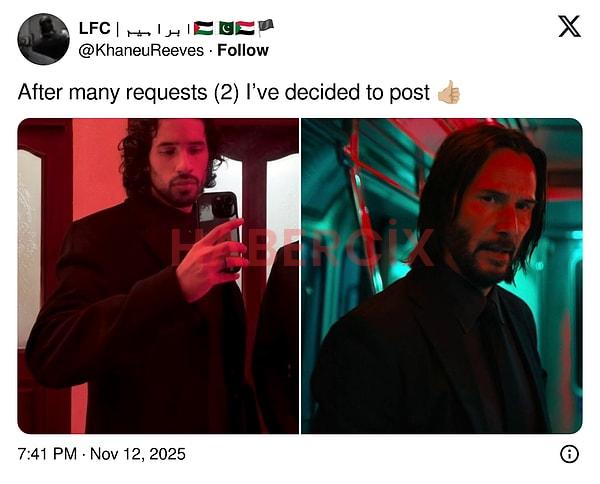Viewport: 600px width, 484px height.
Task: Click the Arabic text in display name
Action: pos(157,29)
